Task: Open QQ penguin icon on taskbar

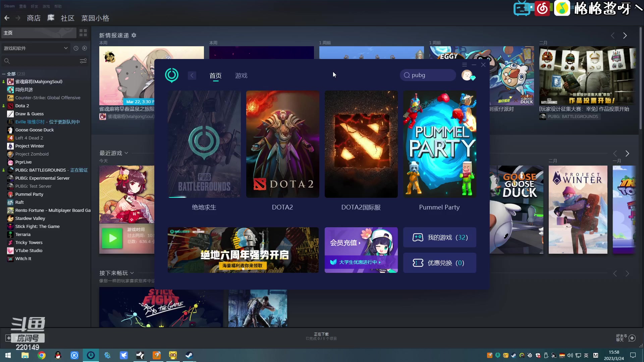Action: [58, 355]
